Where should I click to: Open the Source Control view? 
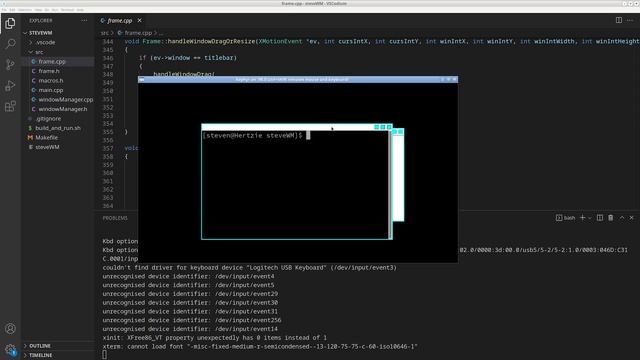point(10,64)
